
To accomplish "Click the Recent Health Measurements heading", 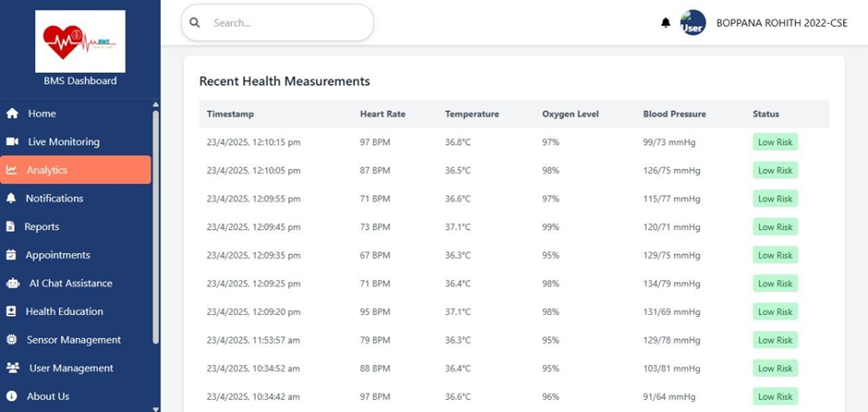I will (x=284, y=81).
